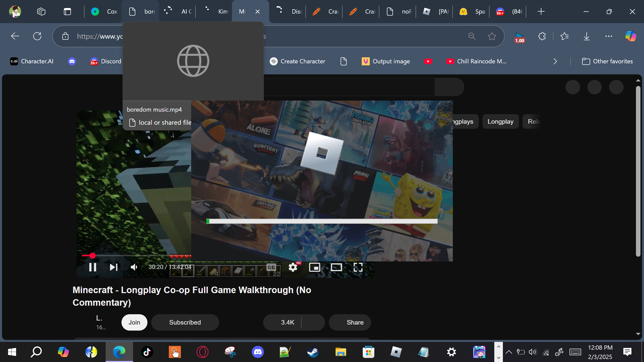The height and width of the screenshot is (362, 644).
Task: Open the browser Extensions menu
Action: pyautogui.click(x=542, y=36)
